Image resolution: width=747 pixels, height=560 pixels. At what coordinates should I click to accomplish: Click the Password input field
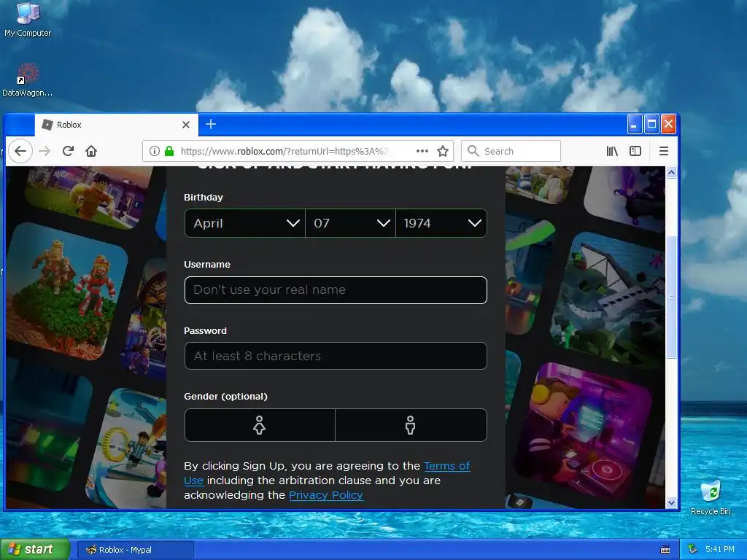(336, 356)
